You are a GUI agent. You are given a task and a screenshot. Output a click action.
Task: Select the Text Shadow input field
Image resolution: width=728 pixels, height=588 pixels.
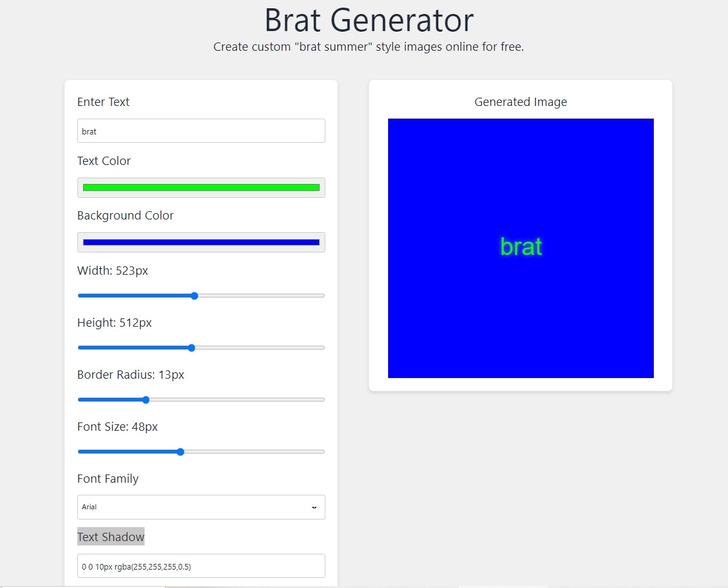coord(201,566)
